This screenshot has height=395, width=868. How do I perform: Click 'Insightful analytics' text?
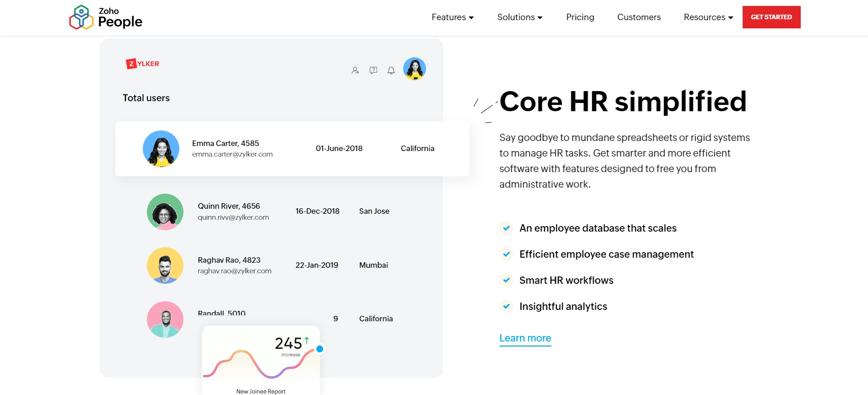563,306
